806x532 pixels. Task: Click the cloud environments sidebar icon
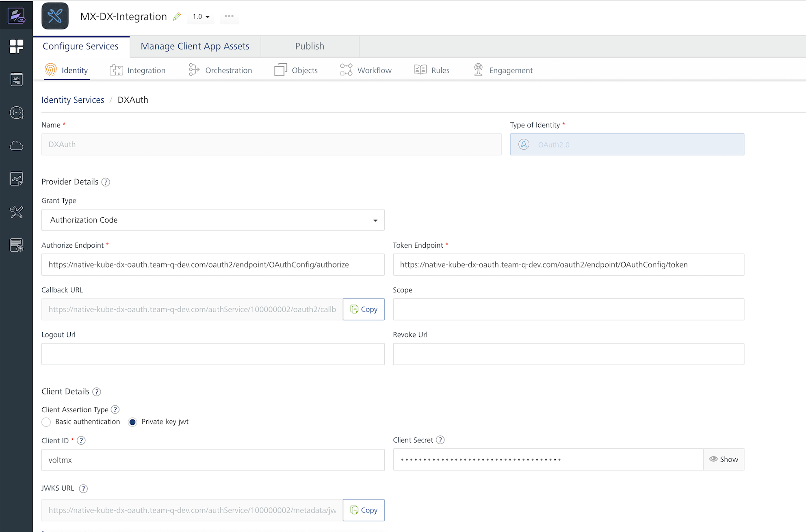coord(16,145)
